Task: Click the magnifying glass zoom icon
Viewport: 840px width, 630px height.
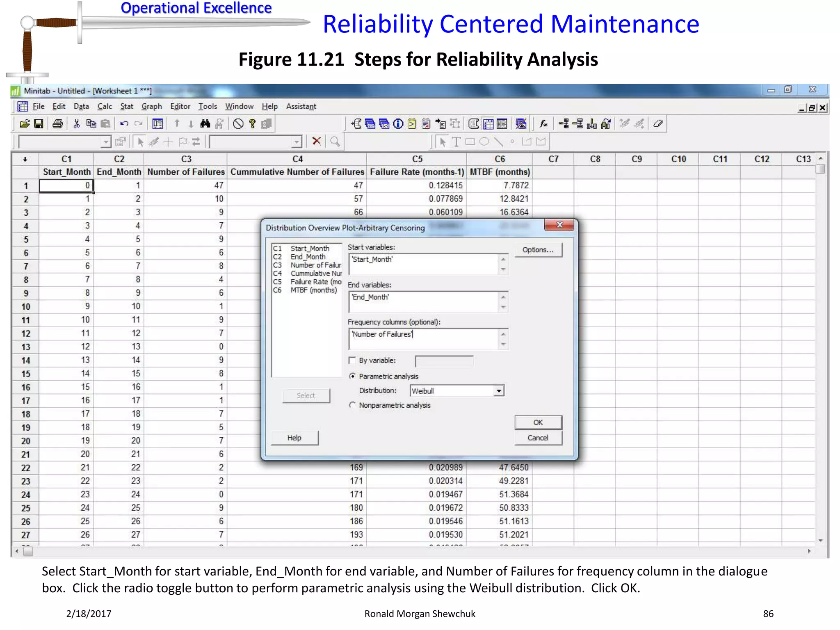Action: 335,142
